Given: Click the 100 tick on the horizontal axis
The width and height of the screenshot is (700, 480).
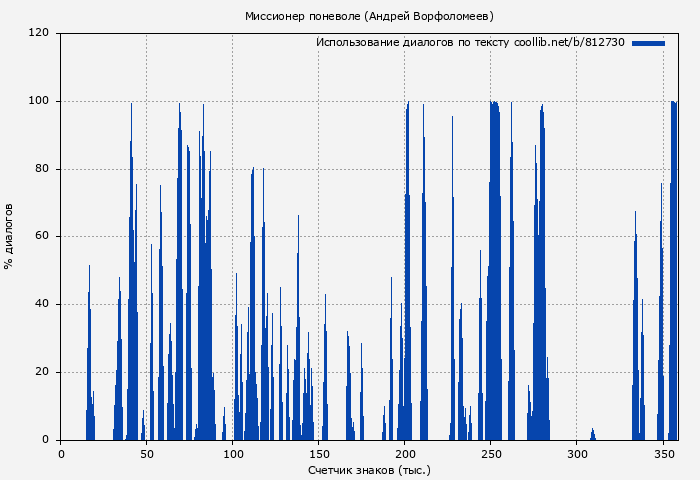Looking at the screenshot, I should click(x=233, y=454).
